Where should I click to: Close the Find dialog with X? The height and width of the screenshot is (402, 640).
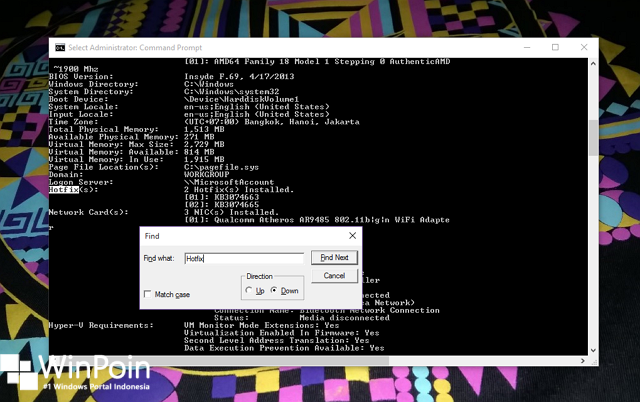coord(352,235)
